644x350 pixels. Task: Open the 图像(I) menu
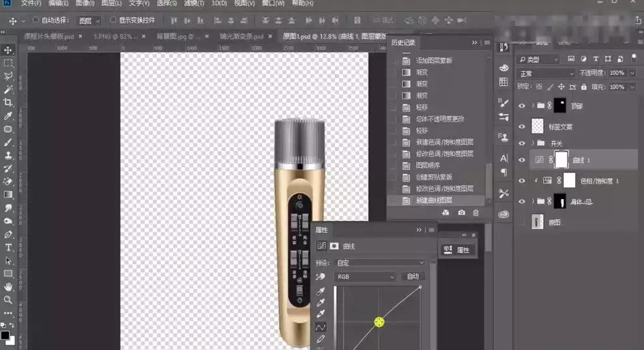[x=85, y=3]
